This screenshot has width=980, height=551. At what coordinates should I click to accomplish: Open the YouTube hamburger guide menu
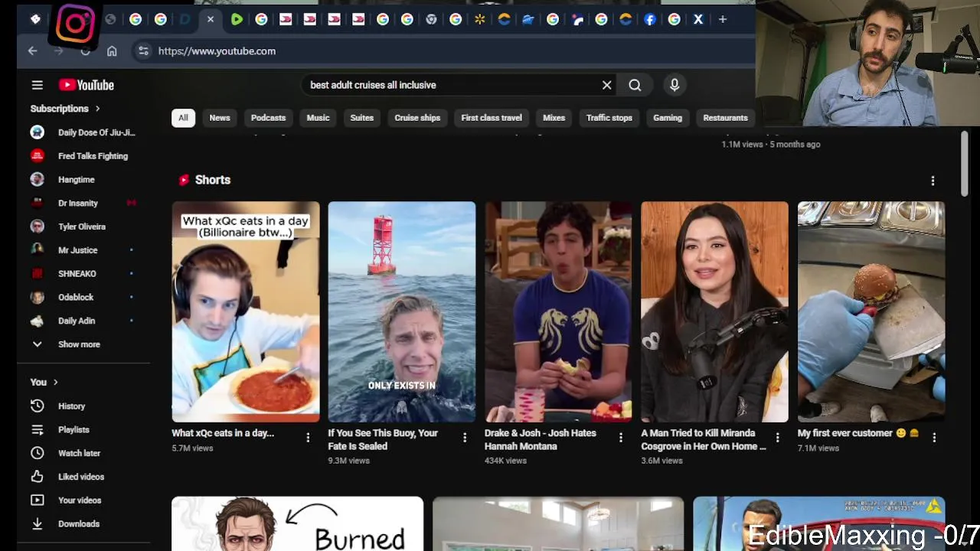pos(37,85)
